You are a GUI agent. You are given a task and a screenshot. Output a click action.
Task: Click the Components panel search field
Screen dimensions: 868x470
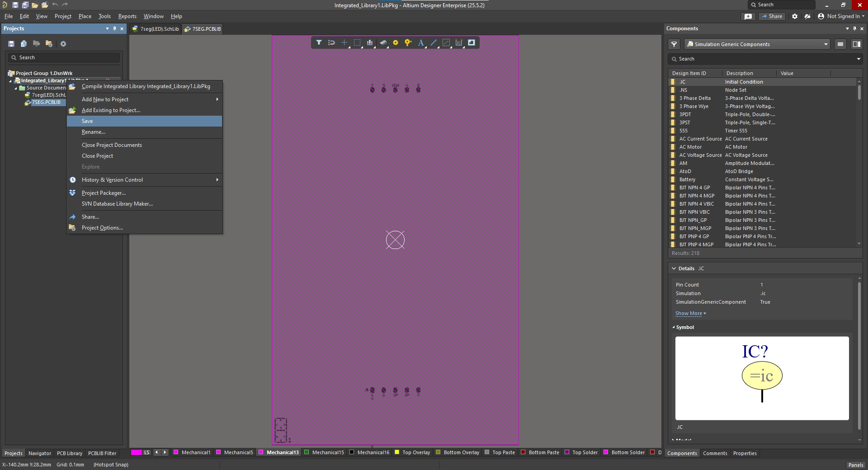coord(764,59)
